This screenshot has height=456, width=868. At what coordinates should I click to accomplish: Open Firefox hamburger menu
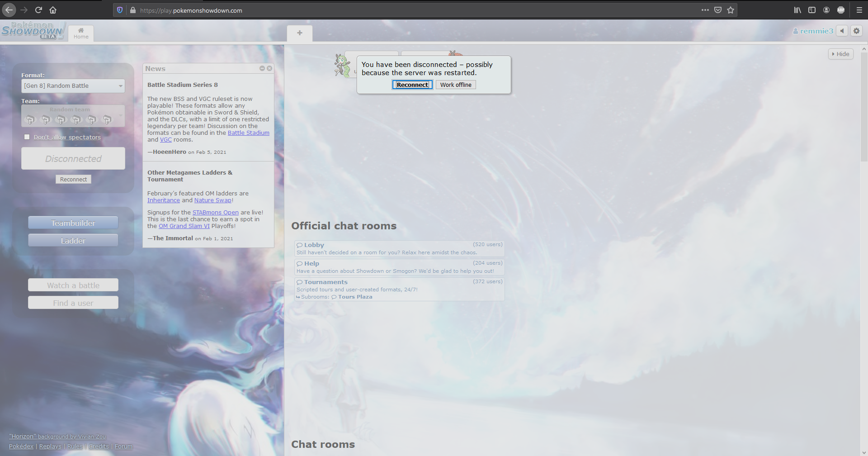(859, 10)
